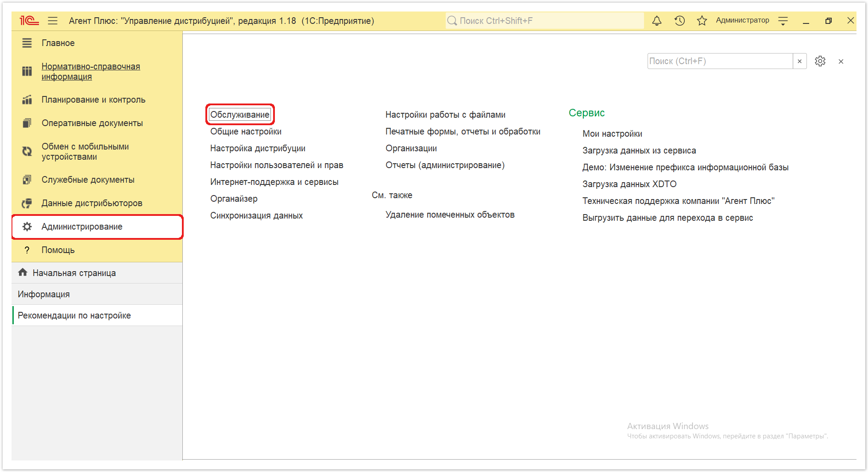Click the Оперативные документы icon
Viewport: 868px width, 472px height.
[x=27, y=123]
